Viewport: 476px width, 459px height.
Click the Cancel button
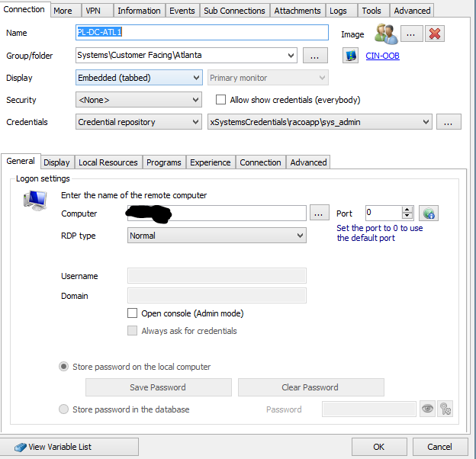(x=440, y=447)
